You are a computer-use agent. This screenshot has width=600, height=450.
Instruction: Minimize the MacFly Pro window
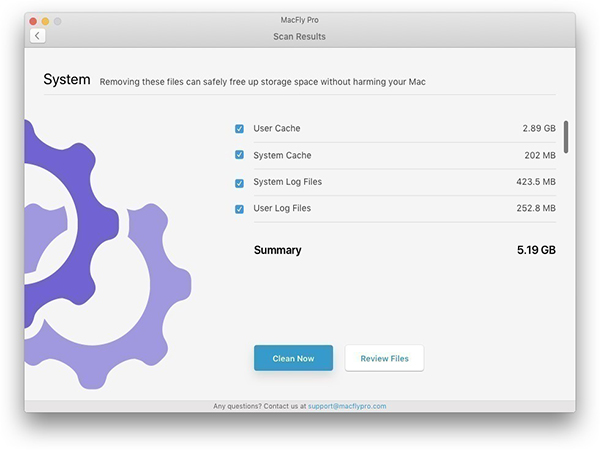point(46,21)
